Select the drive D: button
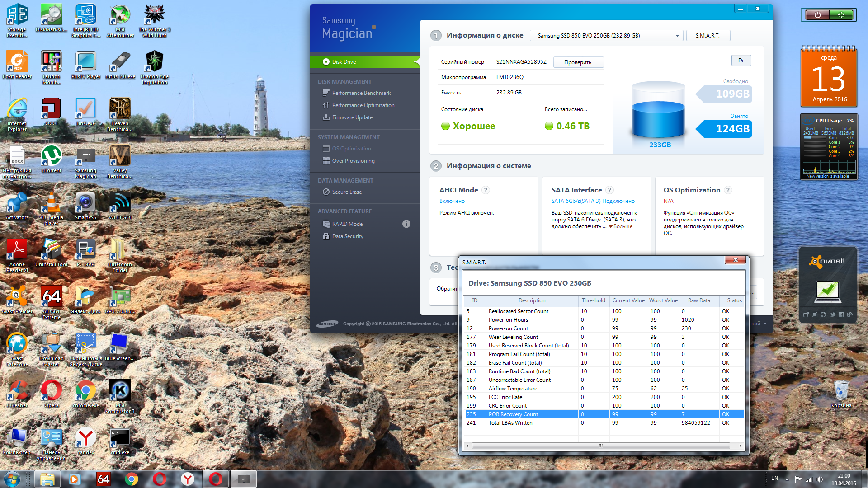 741,61
